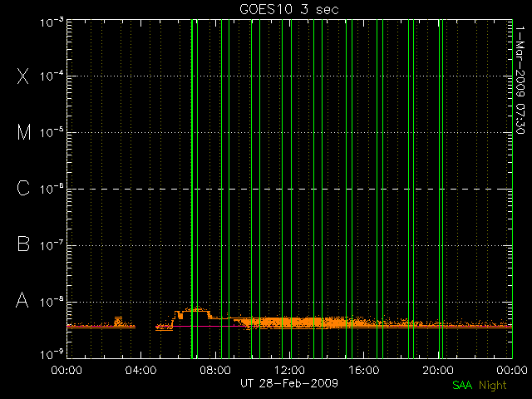Click the 'UT 28-Feb-2009' axis caption

[289, 383]
